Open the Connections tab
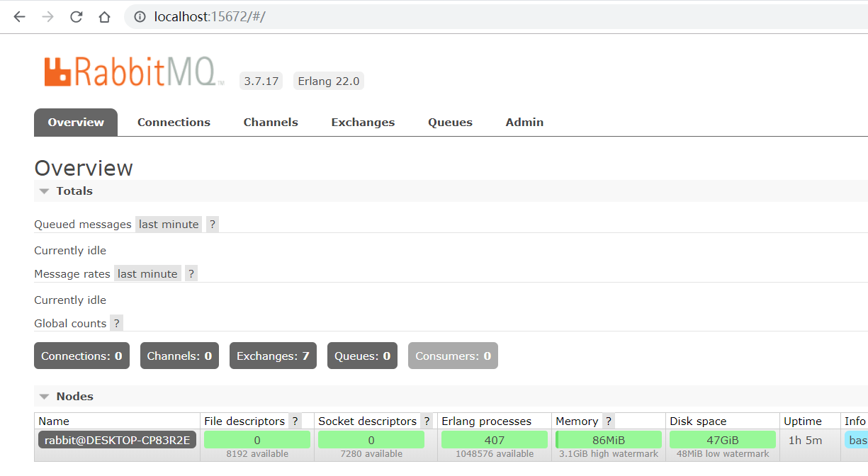The image size is (868, 476). (x=174, y=123)
